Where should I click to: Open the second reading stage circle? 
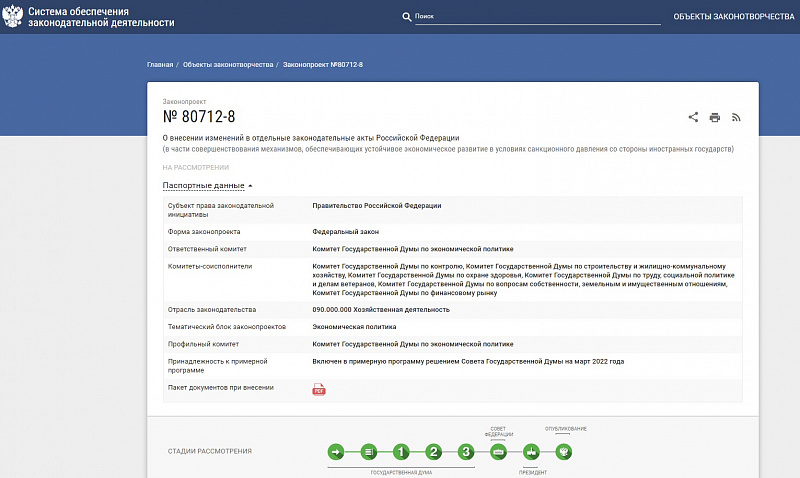[433, 451]
